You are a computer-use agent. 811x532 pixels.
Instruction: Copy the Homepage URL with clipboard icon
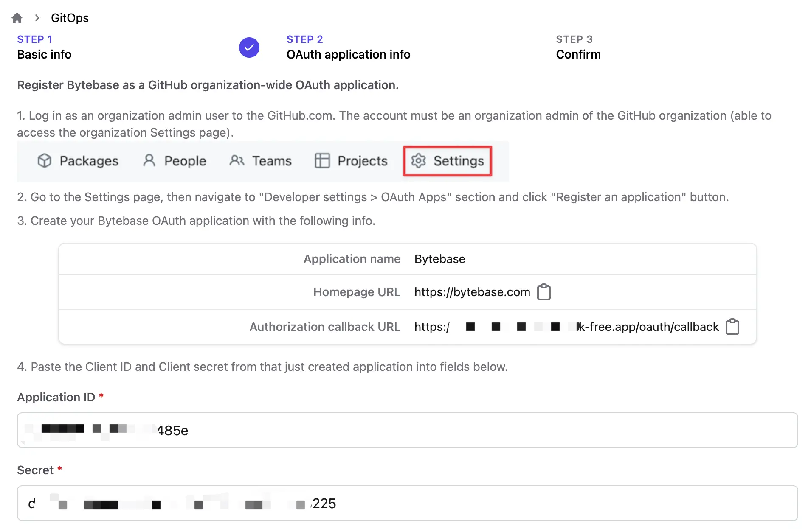(544, 292)
